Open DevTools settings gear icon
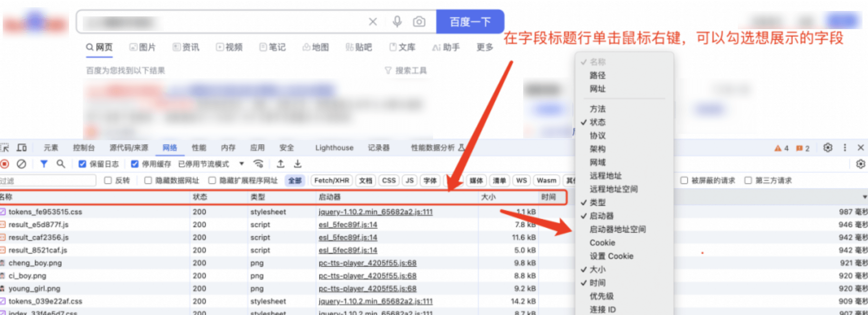This screenshot has height=315, width=868. (x=828, y=147)
